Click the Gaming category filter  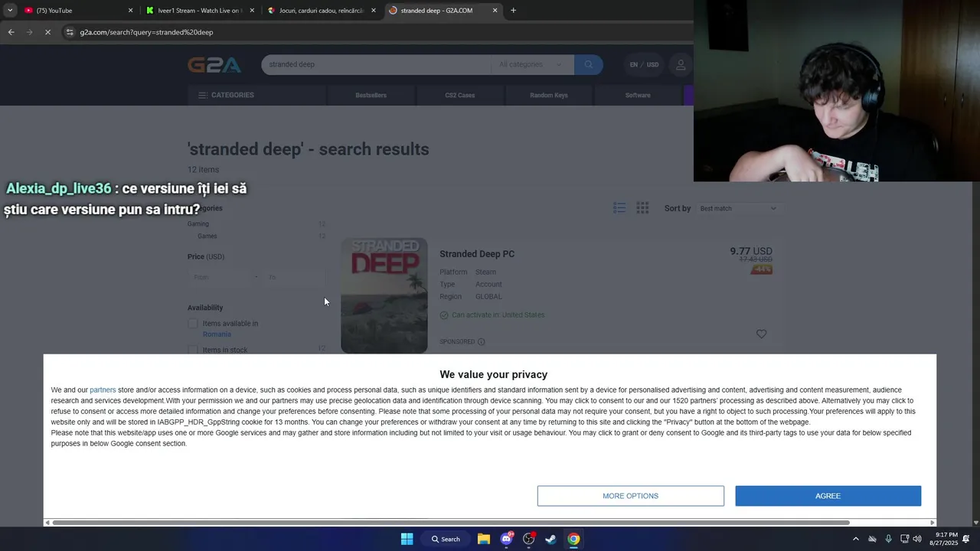coord(198,223)
